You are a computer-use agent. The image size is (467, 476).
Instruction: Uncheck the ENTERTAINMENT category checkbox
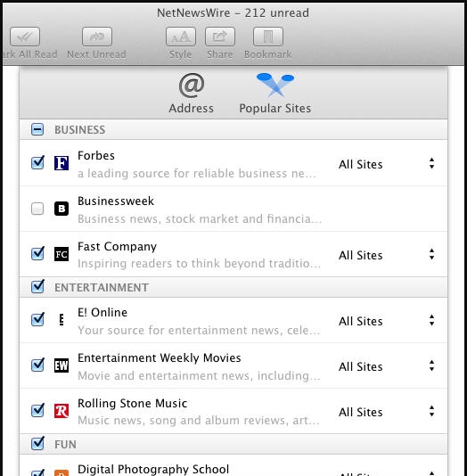[x=37, y=286]
